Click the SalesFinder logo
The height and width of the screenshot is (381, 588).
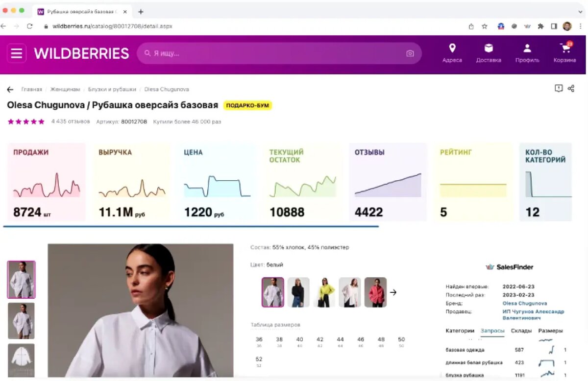point(509,267)
